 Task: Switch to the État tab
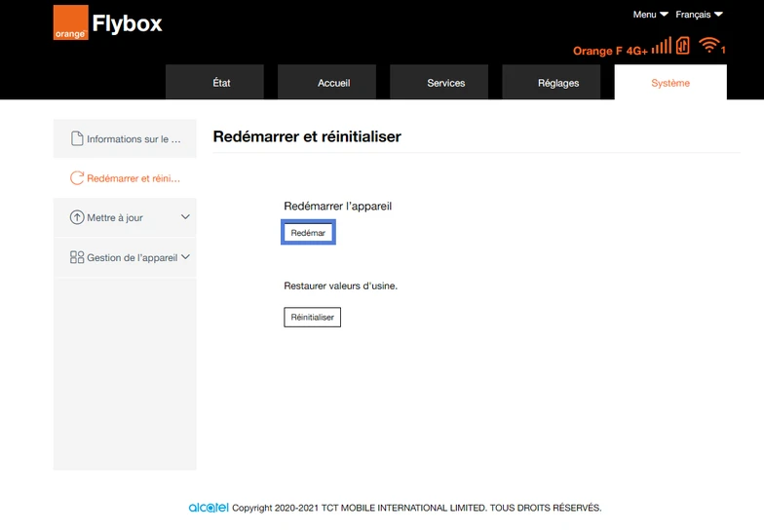(x=214, y=82)
